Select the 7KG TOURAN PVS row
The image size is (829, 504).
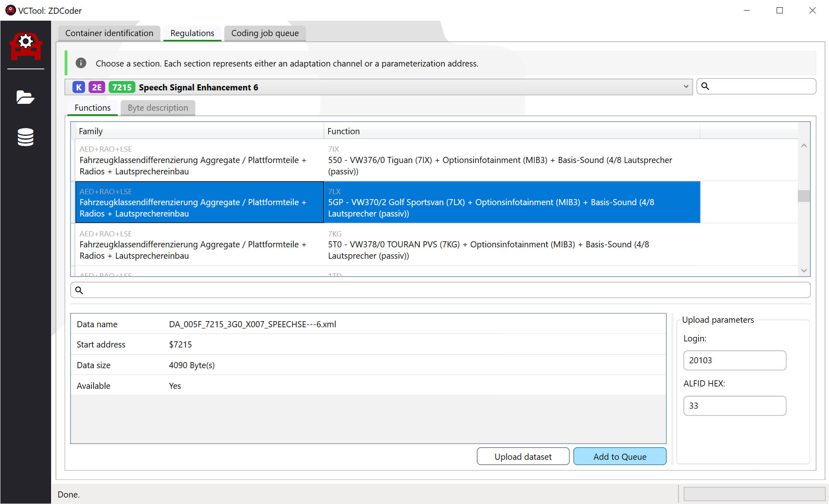(x=487, y=245)
